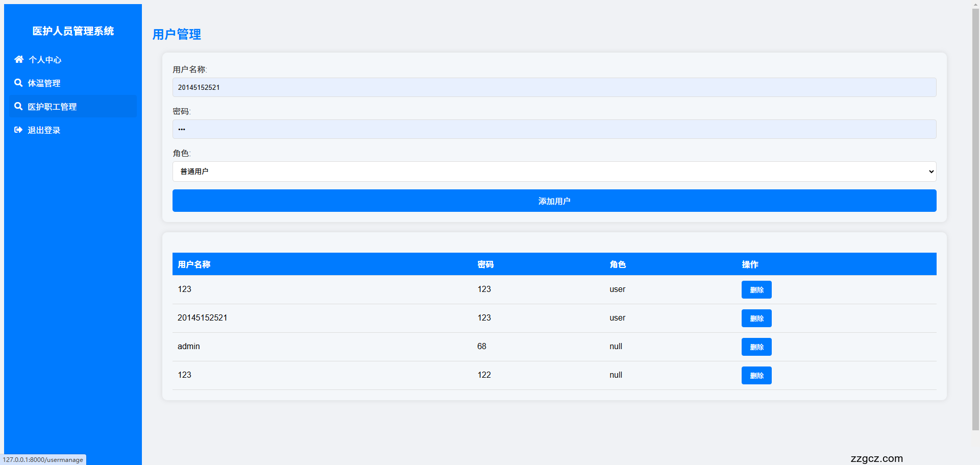The height and width of the screenshot is (465, 980).
Task: Open the 角色 role dropdown
Action: (x=554, y=172)
